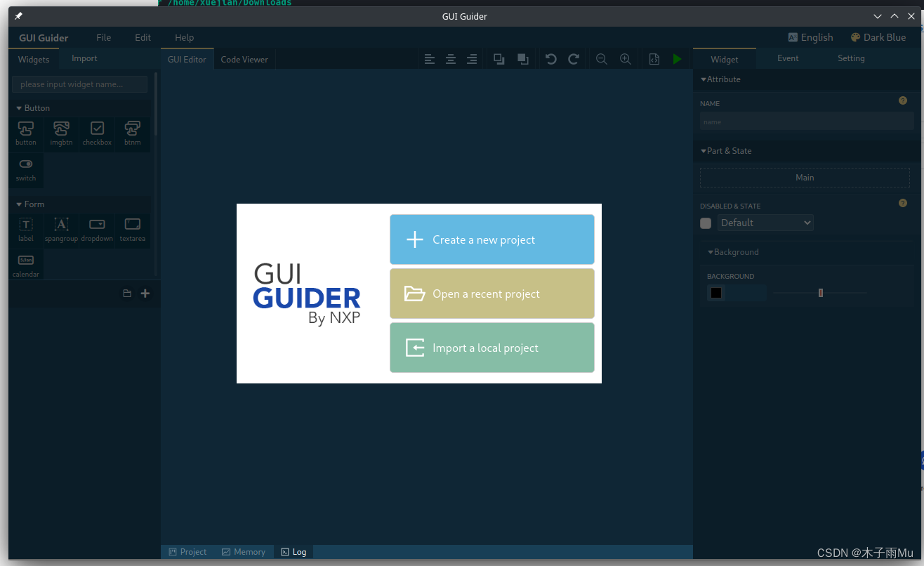924x566 pixels.
Task: Select the checkbox widget
Action: click(97, 134)
